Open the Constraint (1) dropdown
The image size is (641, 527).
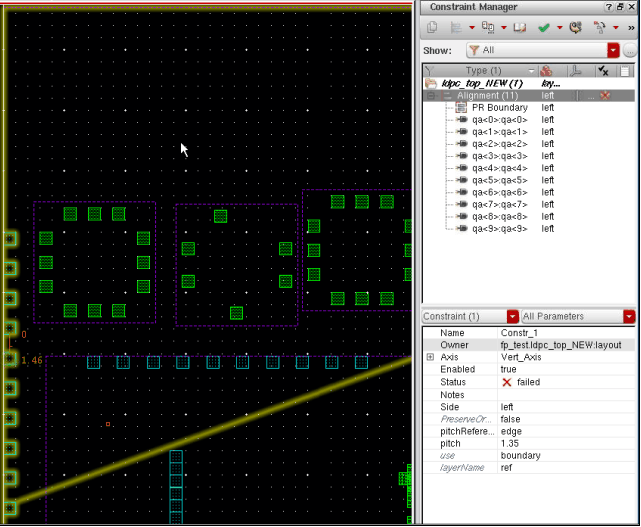512,316
